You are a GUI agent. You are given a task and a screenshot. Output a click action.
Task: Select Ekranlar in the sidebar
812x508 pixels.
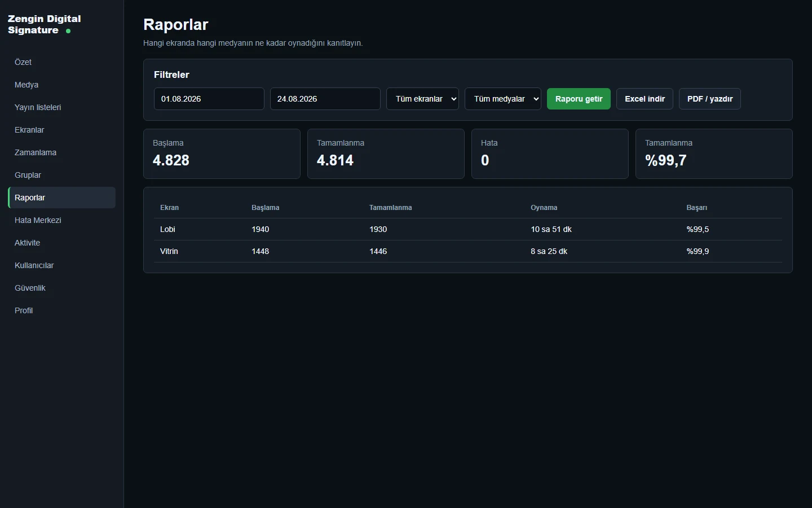pos(61,130)
